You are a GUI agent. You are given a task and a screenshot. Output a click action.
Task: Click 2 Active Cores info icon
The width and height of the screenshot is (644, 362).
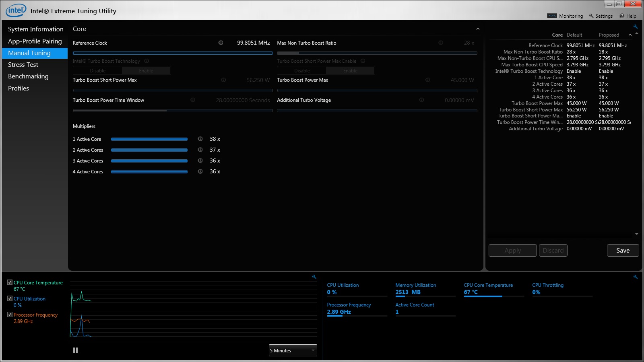click(200, 150)
